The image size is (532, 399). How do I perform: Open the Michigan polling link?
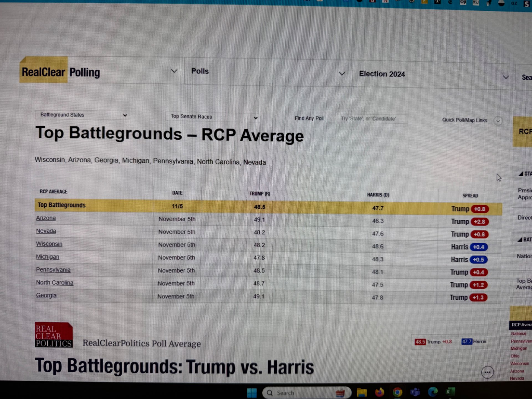coord(48,257)
